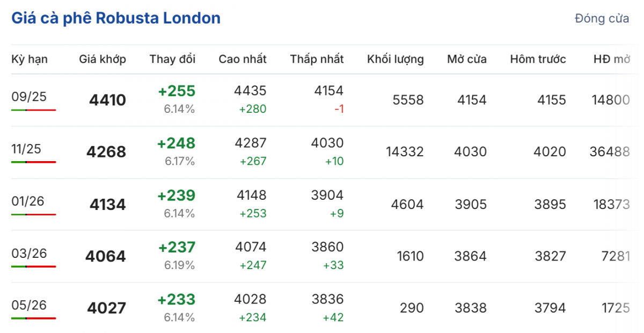This screenshot has width=644, height=333.
Task: Click the Robusta London title heading
Action: tap(116, 18)
